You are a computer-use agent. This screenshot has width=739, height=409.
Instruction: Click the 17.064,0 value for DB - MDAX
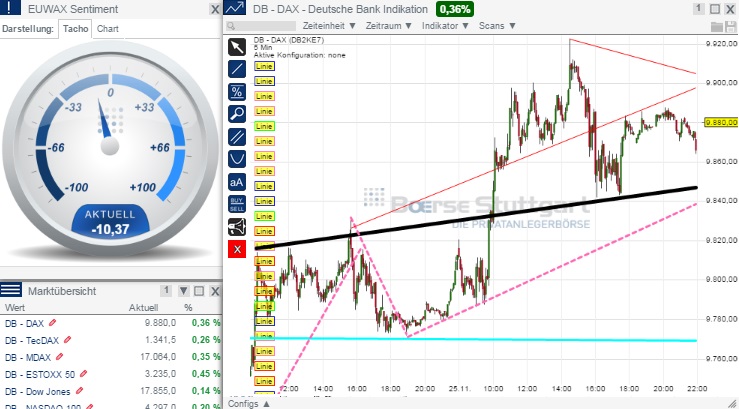158,357
